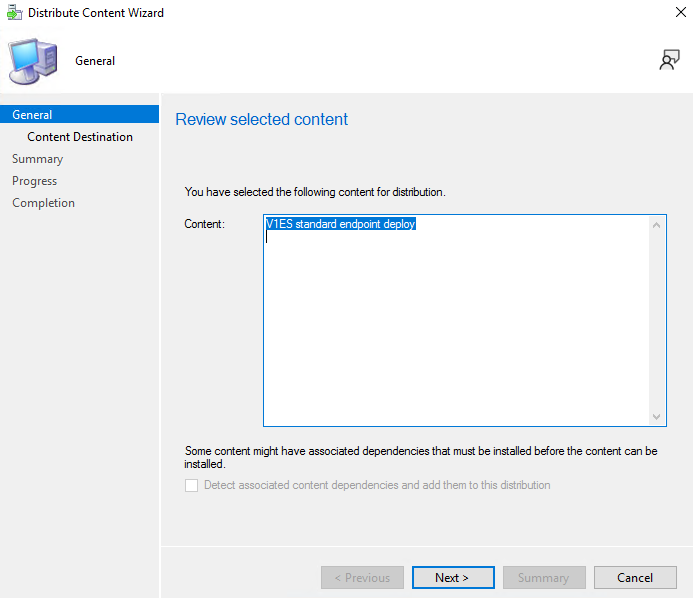
Task: Enable Detect associated content dependencies checkbox
Action: 192,485
